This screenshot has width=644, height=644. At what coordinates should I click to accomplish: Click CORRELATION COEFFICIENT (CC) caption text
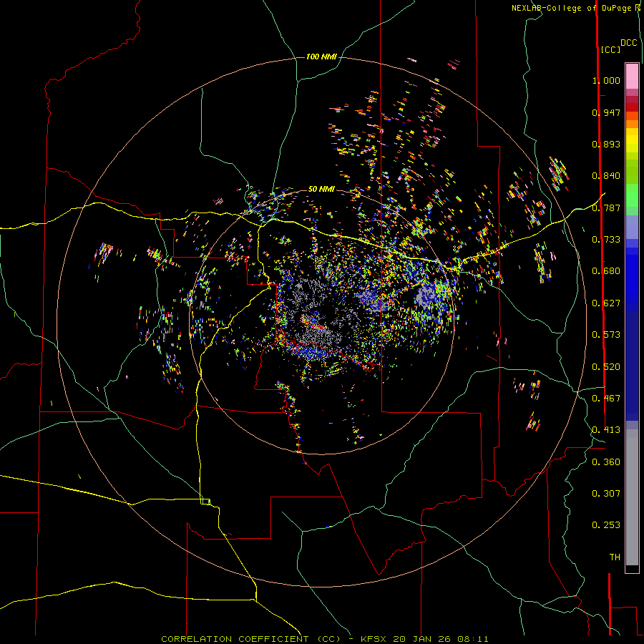[x=250, y=639]
